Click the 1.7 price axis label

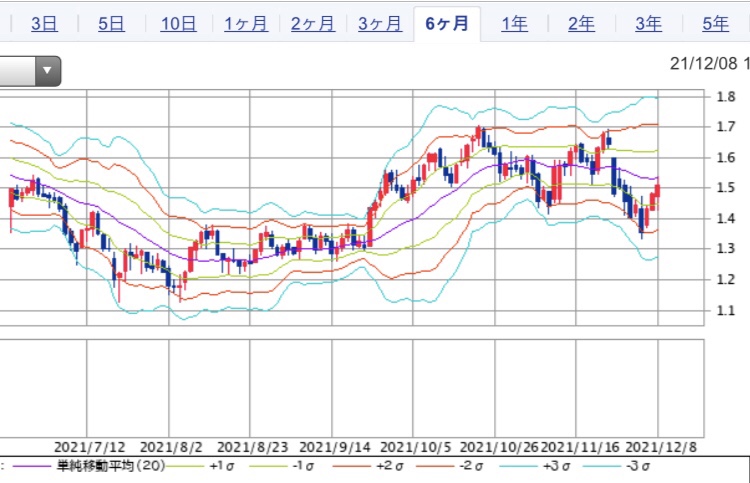[x=726, y=127]
